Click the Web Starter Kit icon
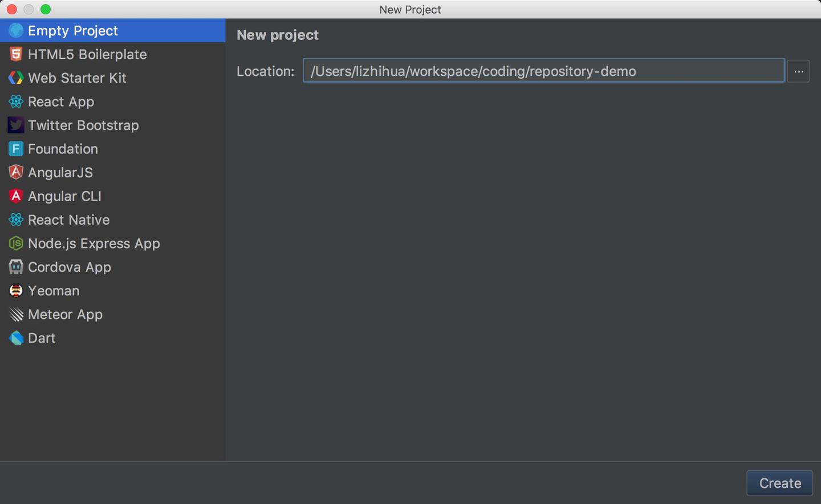This screenshot has width=821, height=504. 15,78
